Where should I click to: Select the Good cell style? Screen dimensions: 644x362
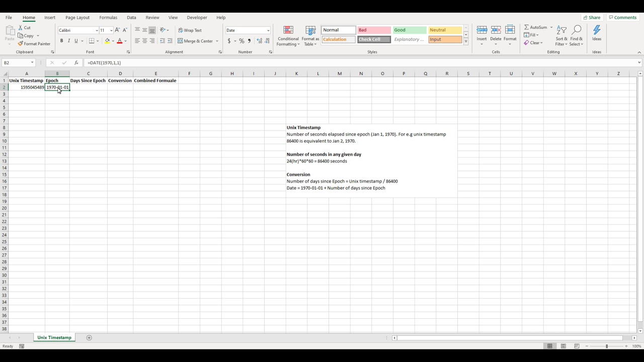[x=410, y=30]
